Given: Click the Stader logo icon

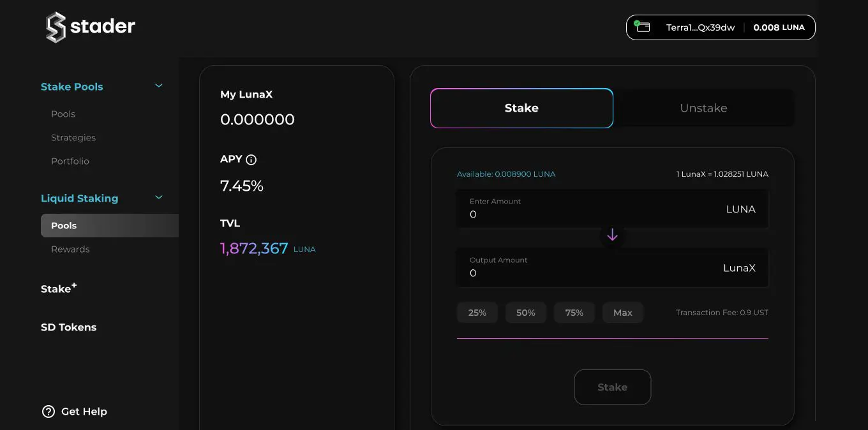Looking at the screenshot, I should [x=56, y=27].
